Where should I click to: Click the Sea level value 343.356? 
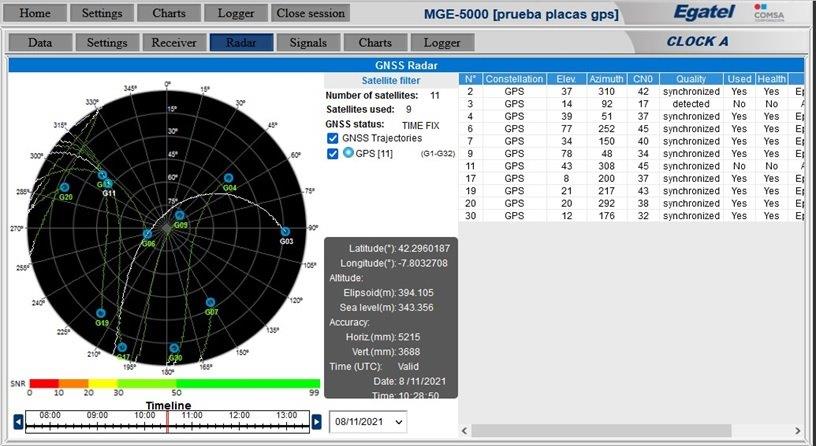(x=416, y=308)
